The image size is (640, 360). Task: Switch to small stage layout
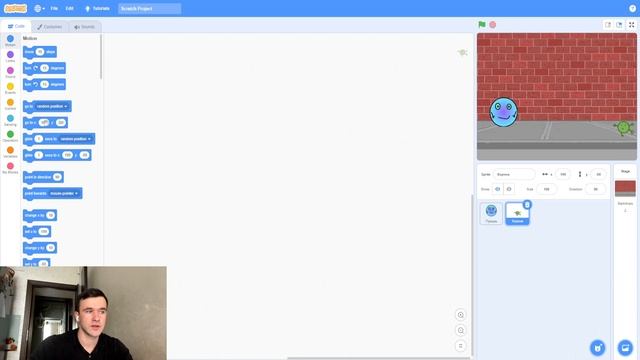(608, 25)
